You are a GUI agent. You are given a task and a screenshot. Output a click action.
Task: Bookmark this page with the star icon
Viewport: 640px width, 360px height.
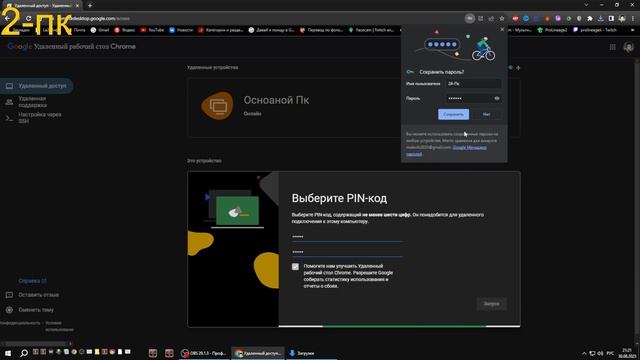[x=502, y=18]
